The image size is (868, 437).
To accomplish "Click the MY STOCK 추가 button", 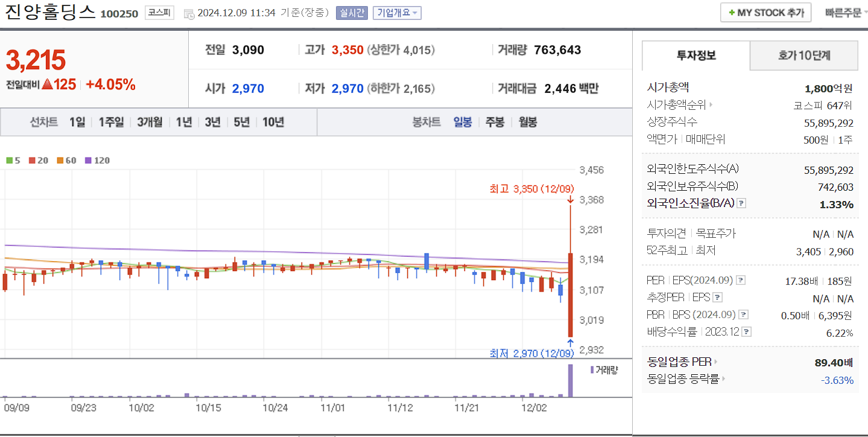I will [x=765, y=13].
